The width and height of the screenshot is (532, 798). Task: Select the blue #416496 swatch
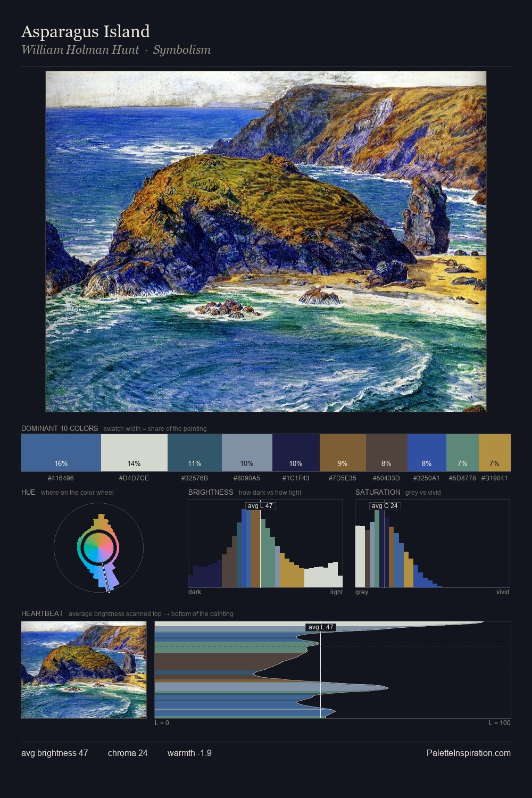point(61,453)
